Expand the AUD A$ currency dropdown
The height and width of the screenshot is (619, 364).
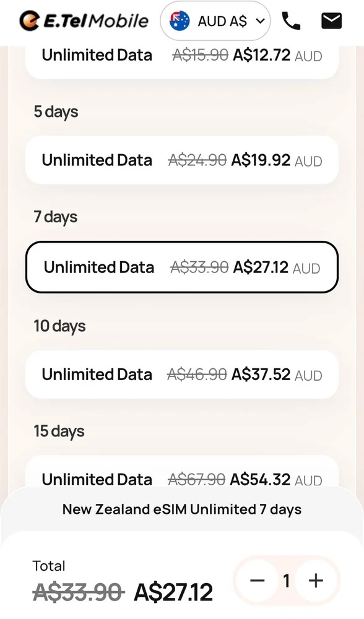215,21
